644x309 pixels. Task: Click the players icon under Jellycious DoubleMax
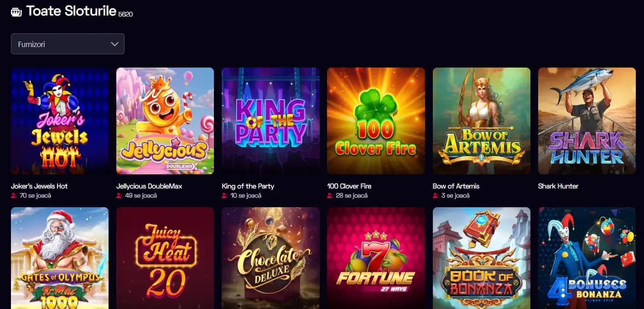pos(119,196)
